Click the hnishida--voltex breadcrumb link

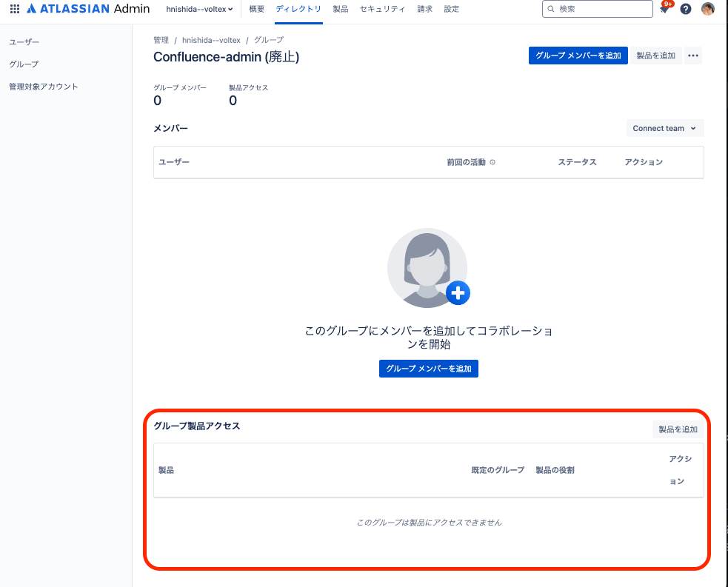[x=211, y=40]
